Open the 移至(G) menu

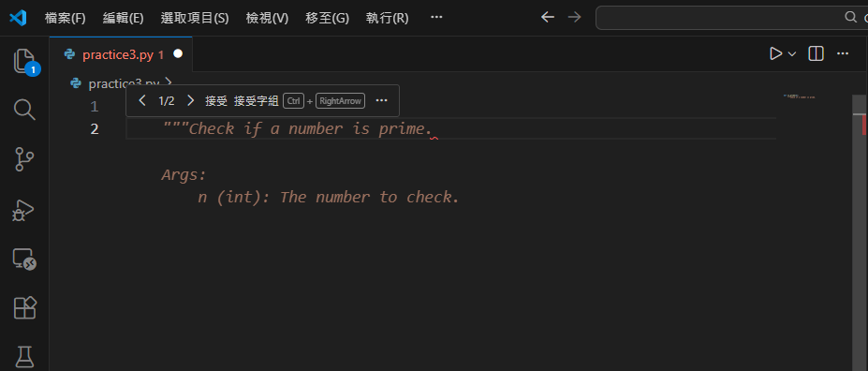click(327, 19)
